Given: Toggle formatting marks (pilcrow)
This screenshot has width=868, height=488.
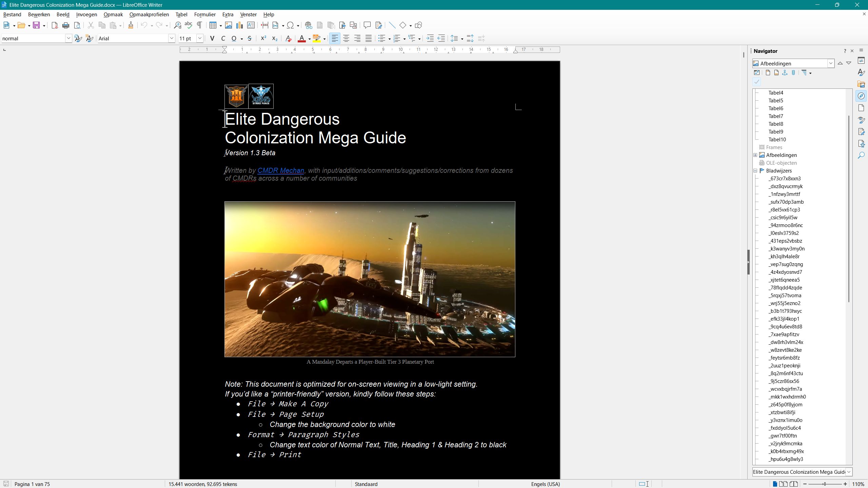Looking at the screenshot, I should [x=200, y=25].
